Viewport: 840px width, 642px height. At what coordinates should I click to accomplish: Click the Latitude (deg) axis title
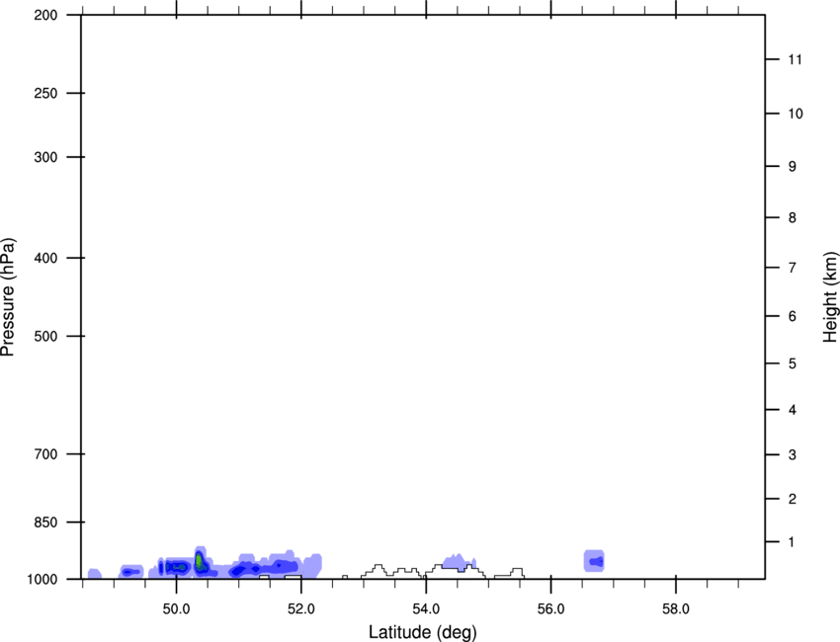pos(423,632)
